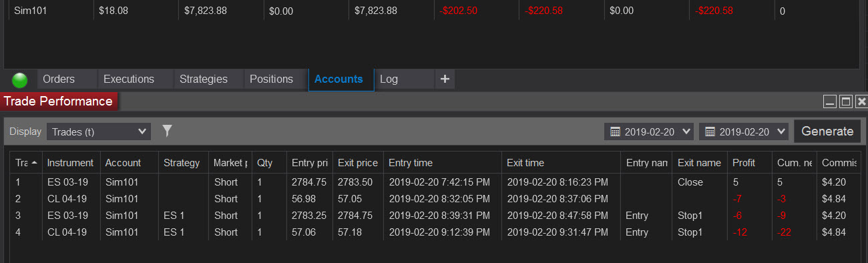Close the Trade Performance window
Image resolution: width=868 pixels, height=263 pixels.
coord(861,101)
